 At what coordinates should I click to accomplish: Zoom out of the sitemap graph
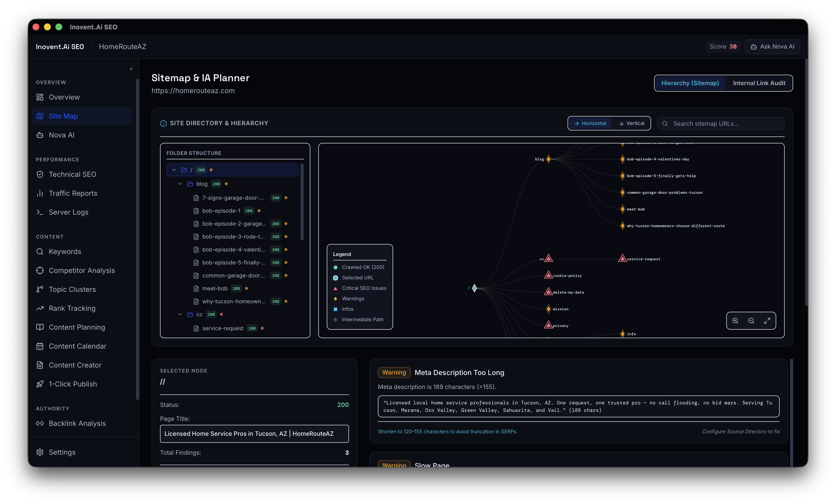point(751,321)
